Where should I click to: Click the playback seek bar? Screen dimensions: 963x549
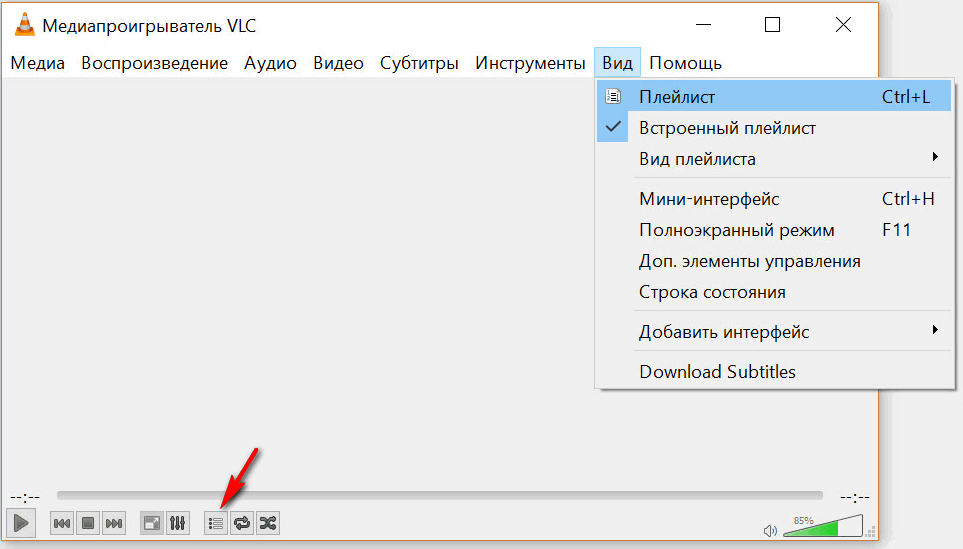point(440,495)
